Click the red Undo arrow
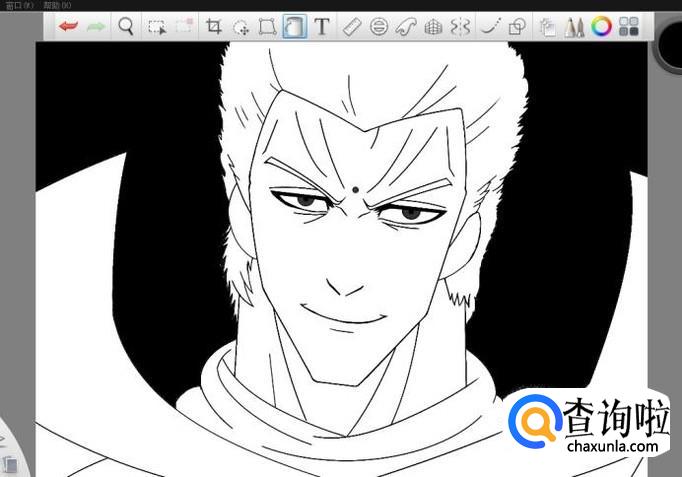The width and height of the screenshot is (682, 477). pos(69,27)
